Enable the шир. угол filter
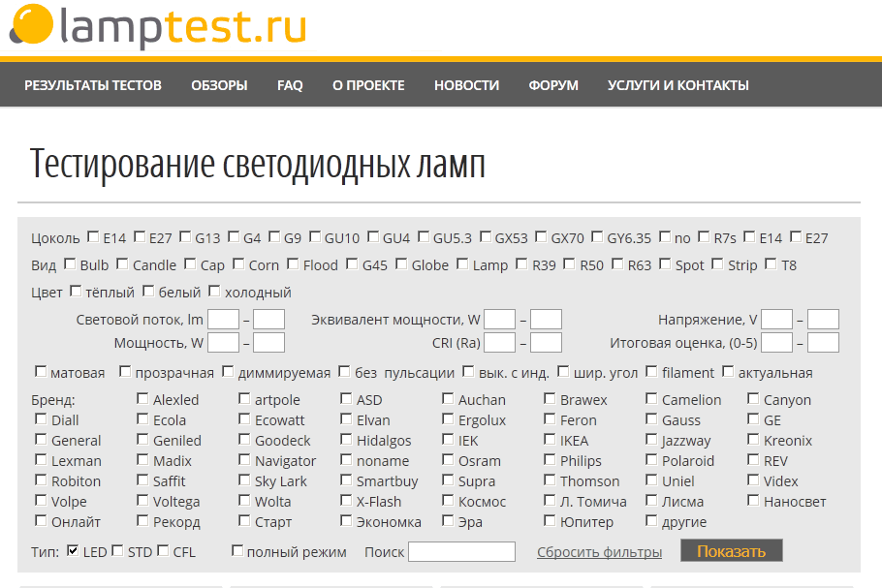 [x=563, y=371]
